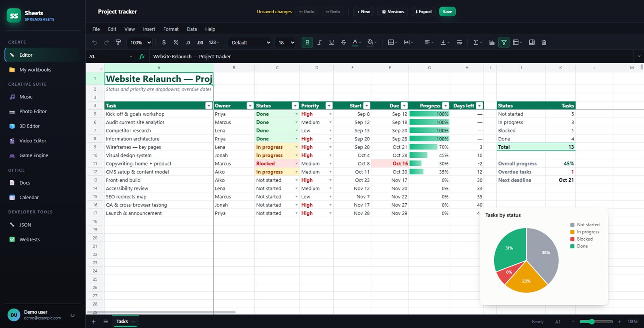Click the horizontal scrollbar under the sheet
The width and height of the screenshot is (644, 328).
click(x=161, y=312)
